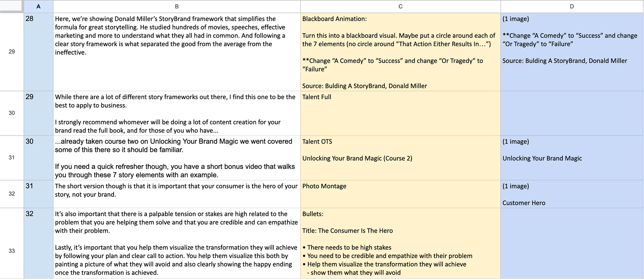This screenshot has height=279, width=644.
Task: Click cell containing number 32 in column A
Action: tap(38, 243)
